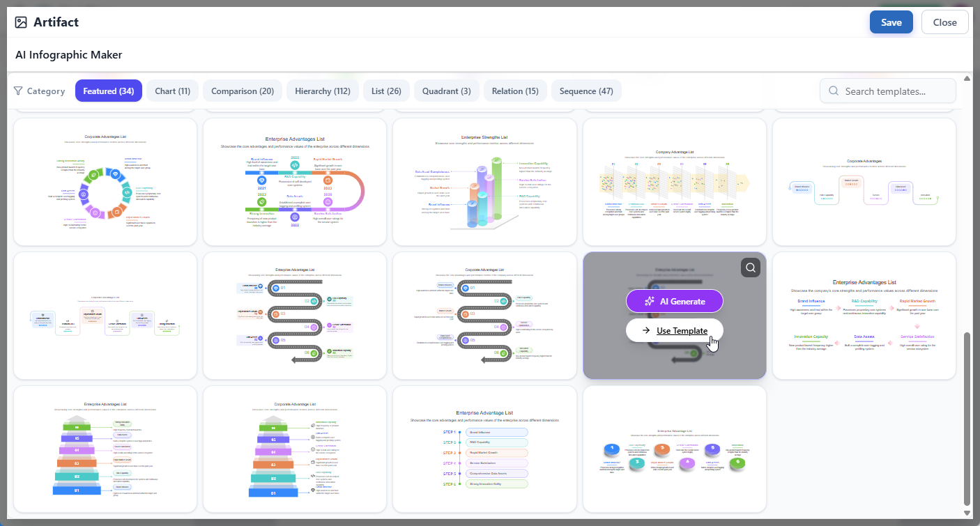Click the AI Infographic Maker title text
The height and width of the screenshot is (526, 980).
click(69, 54)
